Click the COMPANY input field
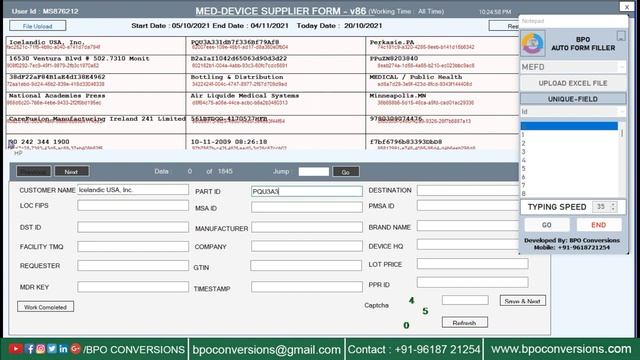This screenshot has height=360, width=640. tap(307, 246)
